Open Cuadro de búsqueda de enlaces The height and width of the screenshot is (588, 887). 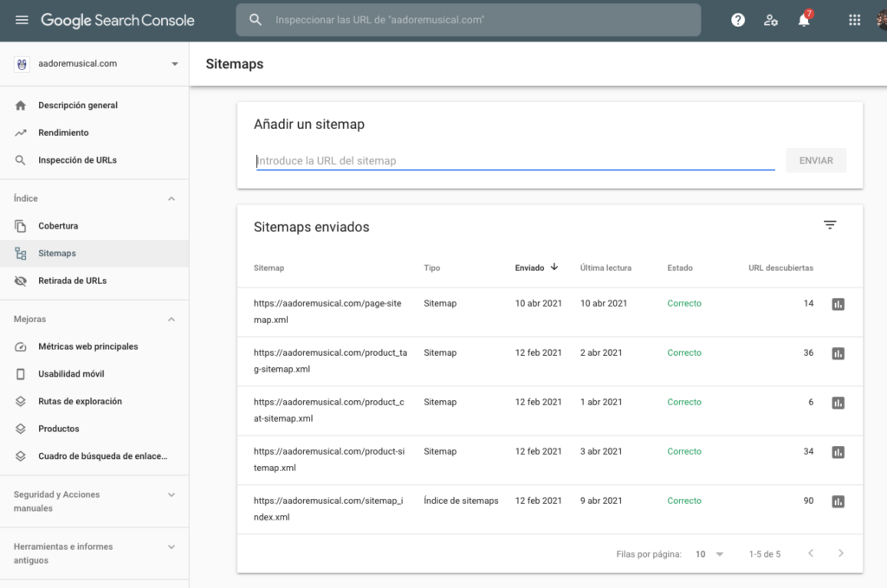click(x=103, y=456)
